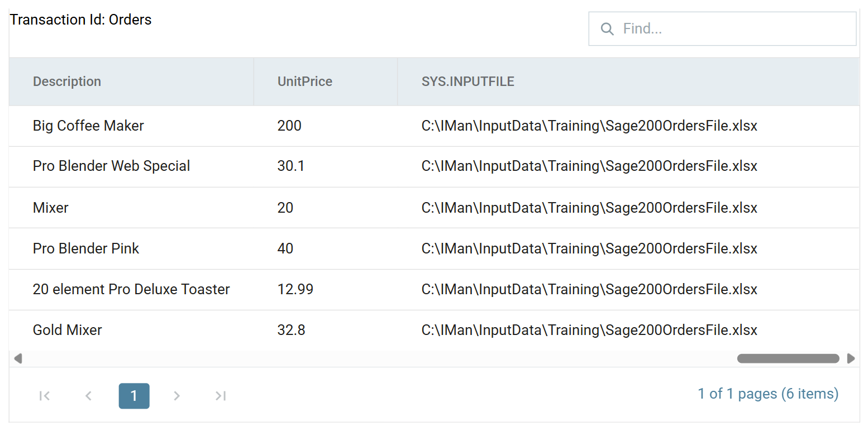Screen dimensions: 868x431
Task: Click file path in Gold Mixer row
Action: tap(589, 330)
